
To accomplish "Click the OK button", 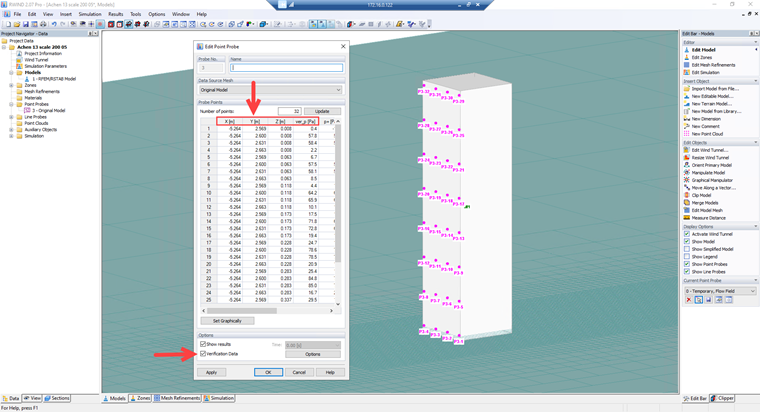I will pyautogui.click(x=268, y=372).
